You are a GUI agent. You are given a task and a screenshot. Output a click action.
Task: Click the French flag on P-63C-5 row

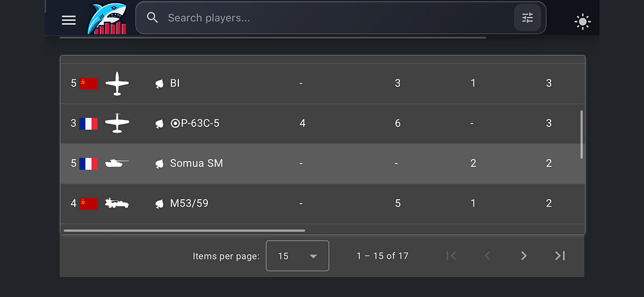click(89, 124)
